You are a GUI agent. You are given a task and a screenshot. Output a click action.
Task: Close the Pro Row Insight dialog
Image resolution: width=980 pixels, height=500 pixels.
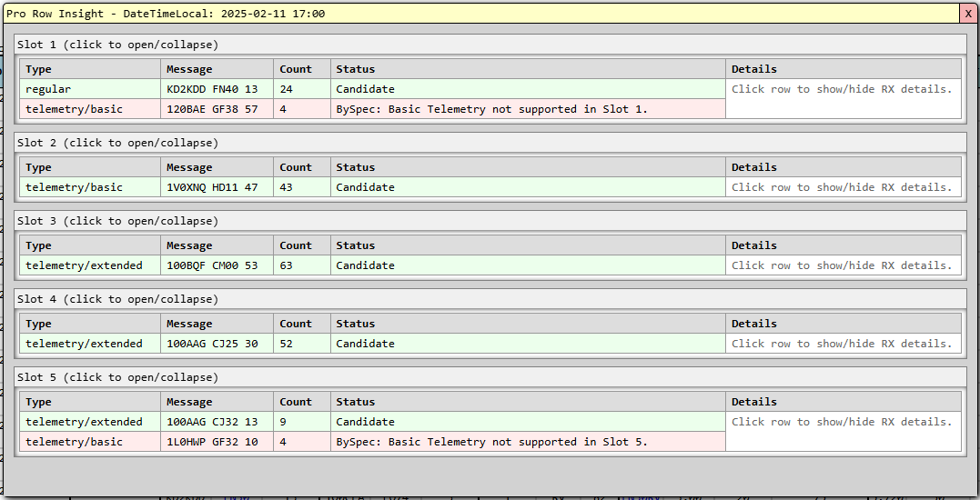coord(968,14)
